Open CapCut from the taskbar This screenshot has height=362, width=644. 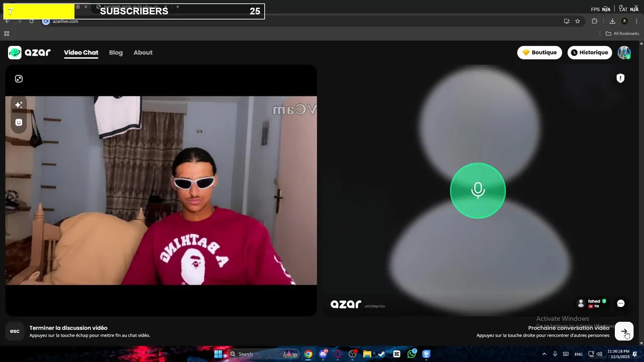pos(396,354)
